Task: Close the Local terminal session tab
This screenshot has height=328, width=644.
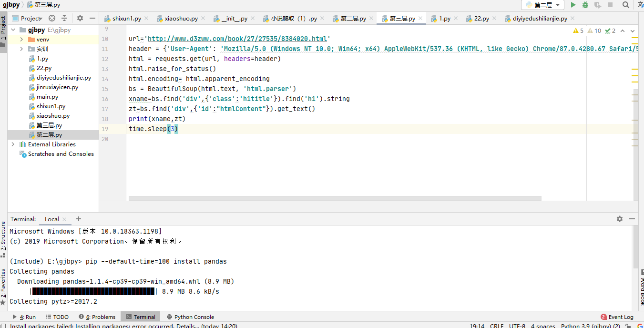Action: click(64, 219)
